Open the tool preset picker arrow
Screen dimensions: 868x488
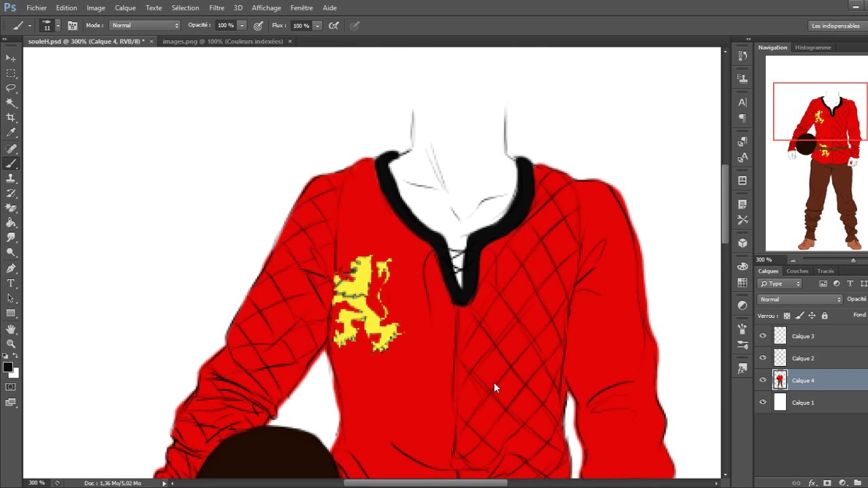tap(29, 26)
